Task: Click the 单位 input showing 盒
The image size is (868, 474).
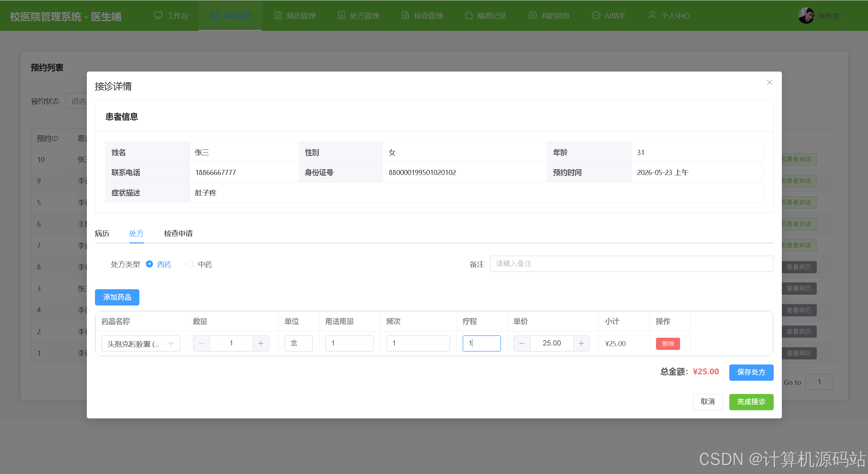Action: tap(298, 343)
